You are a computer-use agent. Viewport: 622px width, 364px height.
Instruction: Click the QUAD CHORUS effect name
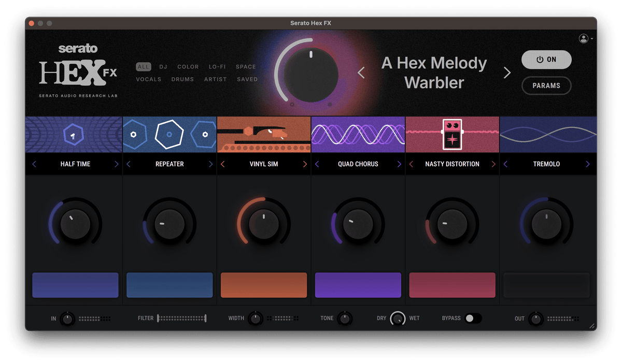[358, 164]
